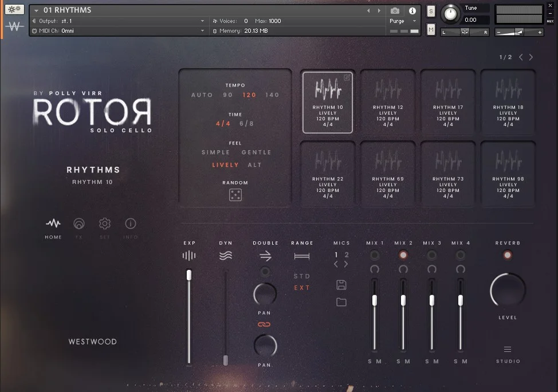The image size is (558, 392).
Task: Toggle the MIX 1 power button
Action: point(374,255)
